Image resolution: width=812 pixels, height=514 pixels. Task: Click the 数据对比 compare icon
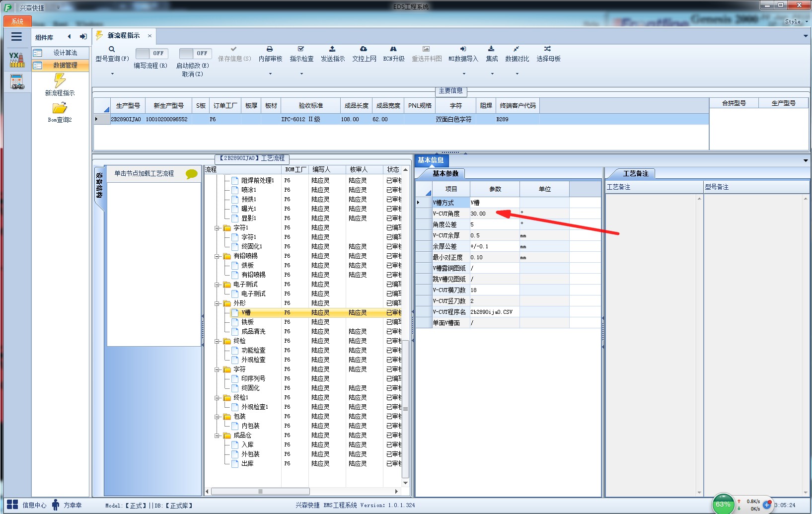tap(517, 49)
